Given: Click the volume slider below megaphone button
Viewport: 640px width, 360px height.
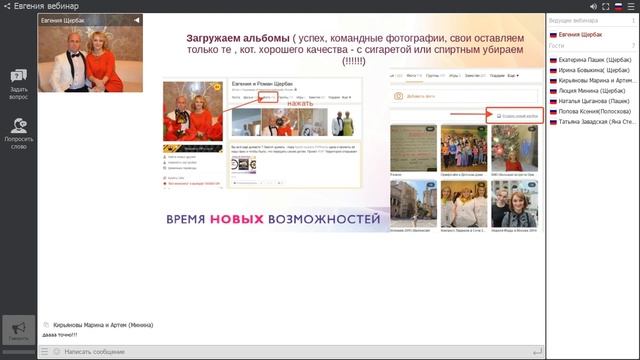Looking at the screenshot, I should (18, 351).
